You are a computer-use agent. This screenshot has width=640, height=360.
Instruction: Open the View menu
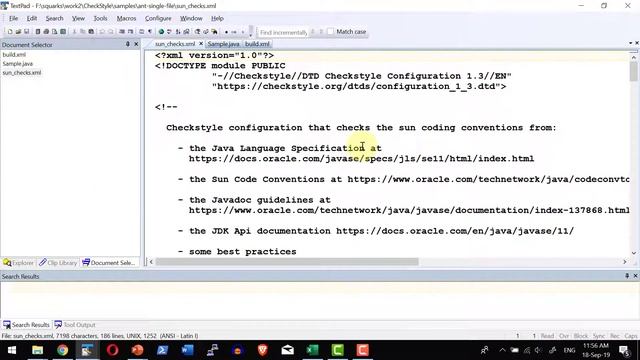pyautogui.click(x=78, y=18)
